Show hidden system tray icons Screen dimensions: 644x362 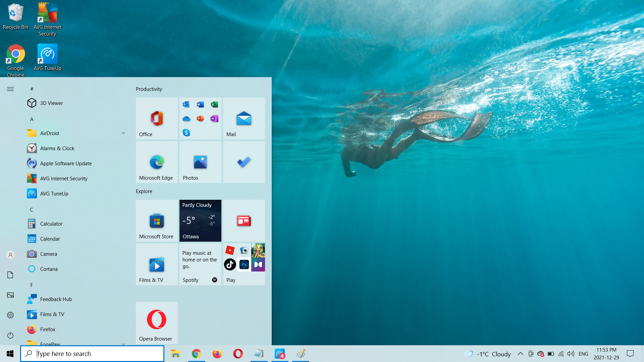point(520,354)
